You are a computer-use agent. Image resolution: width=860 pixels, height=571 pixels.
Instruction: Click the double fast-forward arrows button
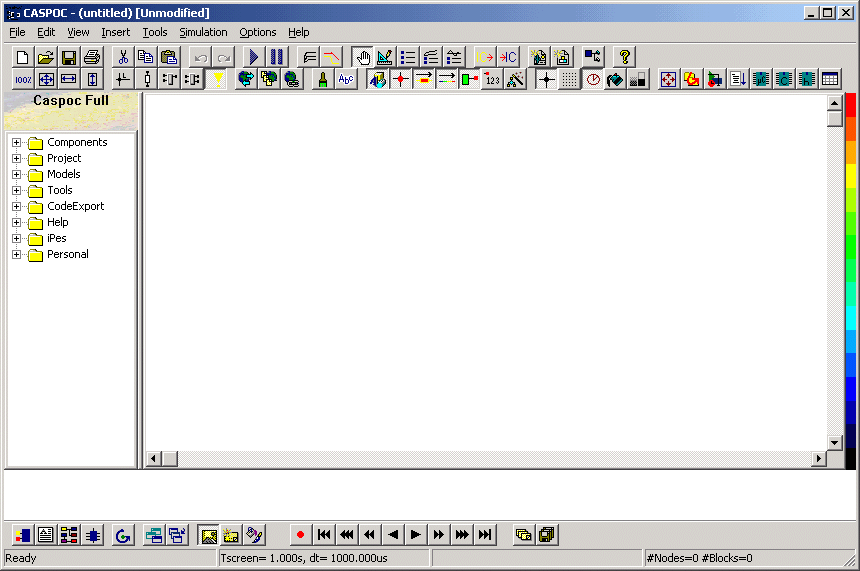click(x=439, y=535)
